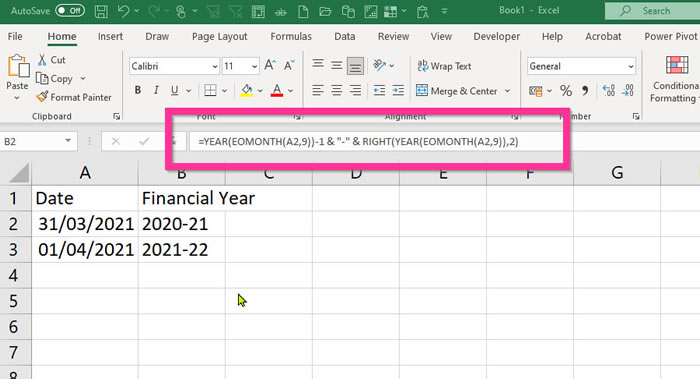Open the Page Layout tab

pyautogui.click(x=220, y=37)
